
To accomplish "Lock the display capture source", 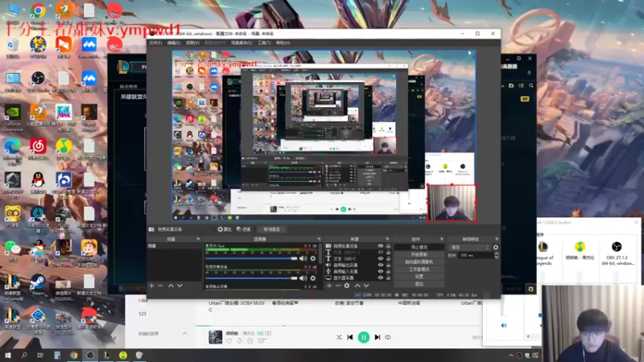I will click(x=388, y=278).
